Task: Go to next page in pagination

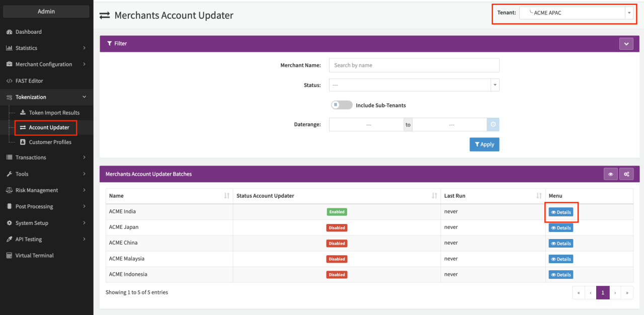Action: 615,292
